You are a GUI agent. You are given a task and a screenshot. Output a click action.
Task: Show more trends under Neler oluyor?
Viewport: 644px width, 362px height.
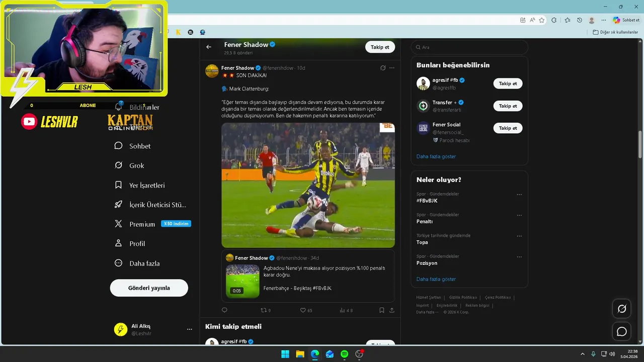tap(436, 279)
